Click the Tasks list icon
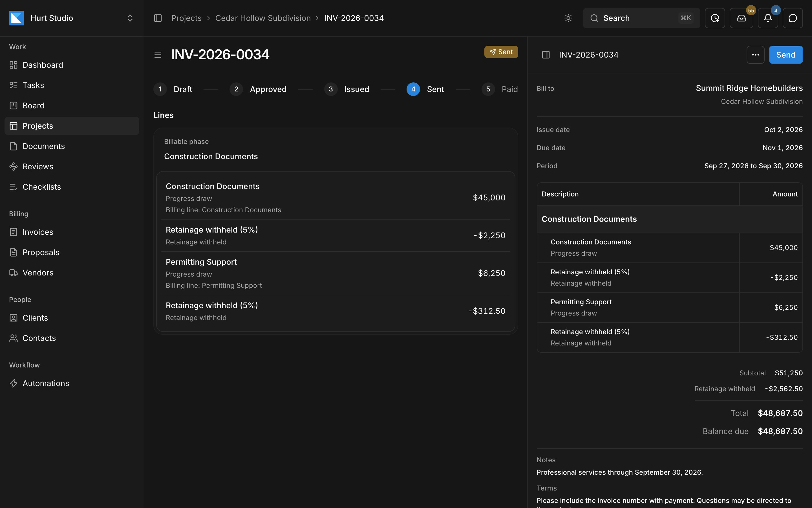Viewport: 812px width, 508px height. (x=14, y=85)
